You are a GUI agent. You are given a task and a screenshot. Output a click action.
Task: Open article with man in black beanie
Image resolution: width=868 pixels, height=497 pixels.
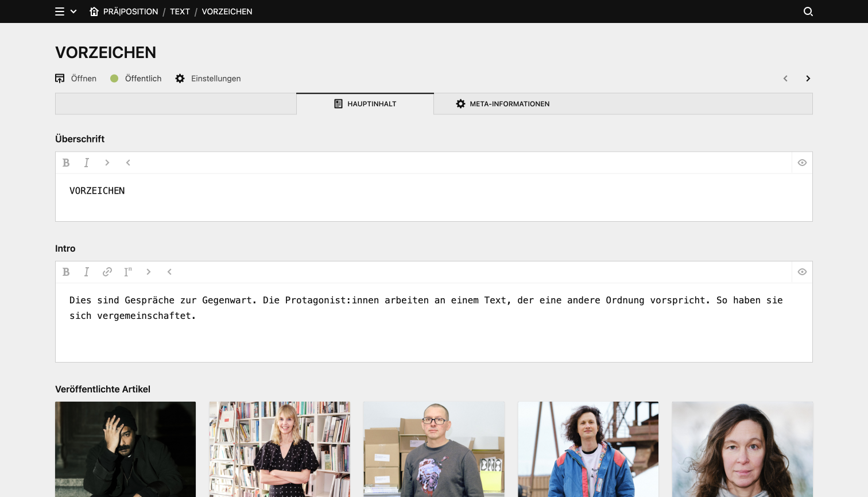(x=125, y=449)
